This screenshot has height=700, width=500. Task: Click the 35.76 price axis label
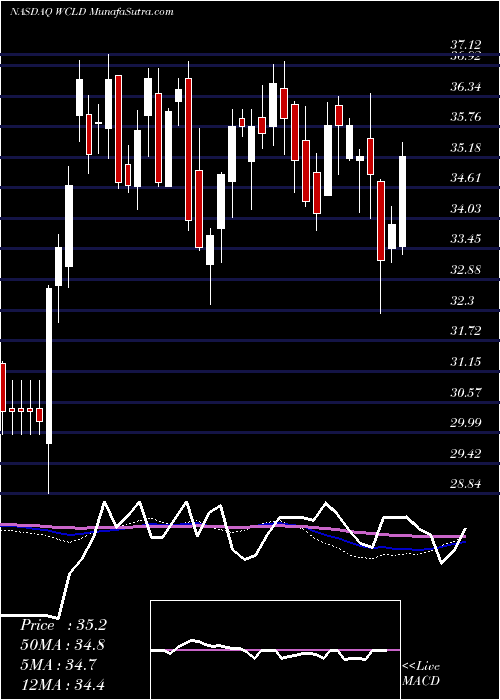(x=466, y=117)
